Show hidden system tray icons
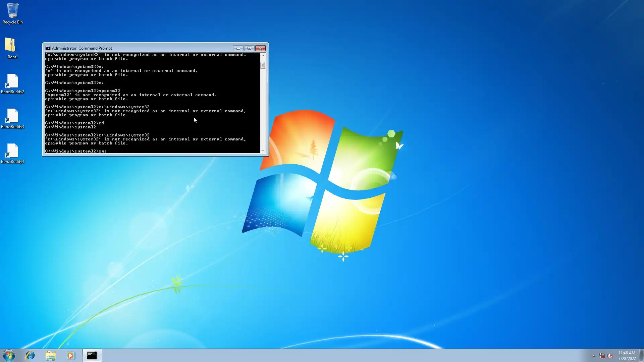 point(594,356)
